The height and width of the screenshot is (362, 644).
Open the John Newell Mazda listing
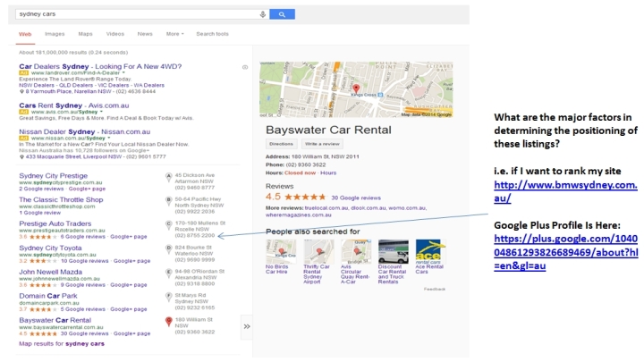point(50,272)
